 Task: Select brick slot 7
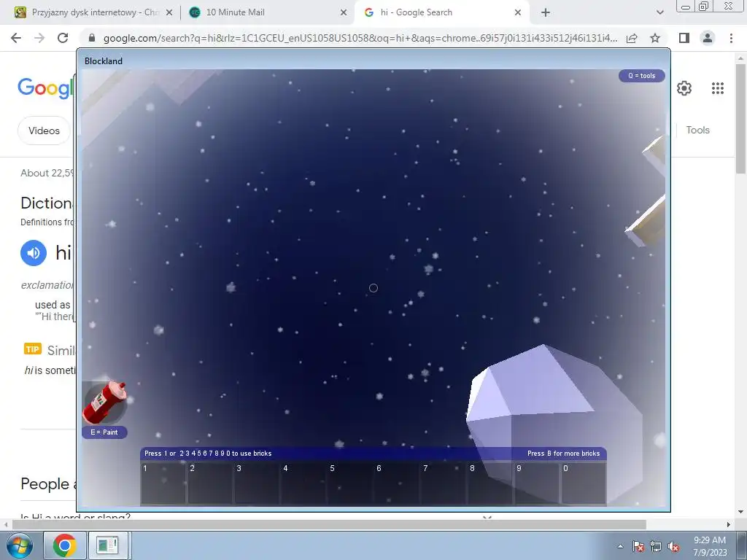443,483
